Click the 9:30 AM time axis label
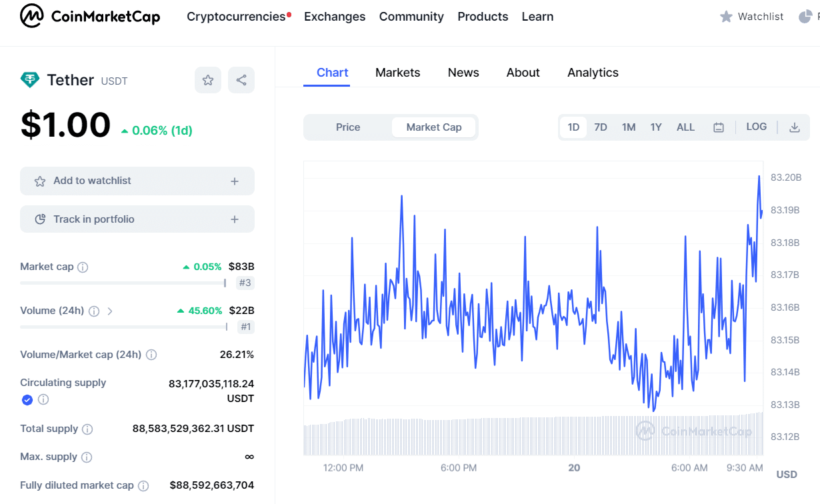Image resolution: width=820 pixels, height=504 pixels. (745, 468)
